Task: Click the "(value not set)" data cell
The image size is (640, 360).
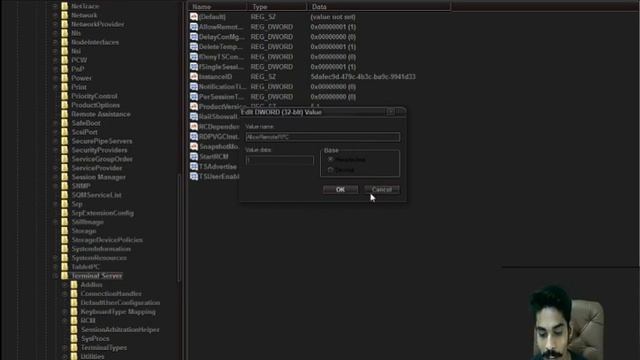Action: [333, 17]
